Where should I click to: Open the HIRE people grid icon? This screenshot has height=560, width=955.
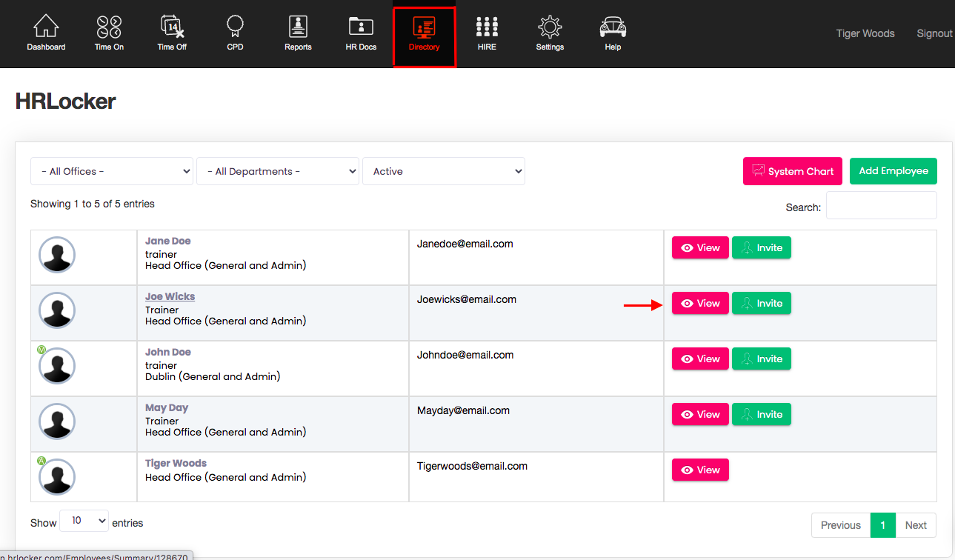click(x=487, y=28)
